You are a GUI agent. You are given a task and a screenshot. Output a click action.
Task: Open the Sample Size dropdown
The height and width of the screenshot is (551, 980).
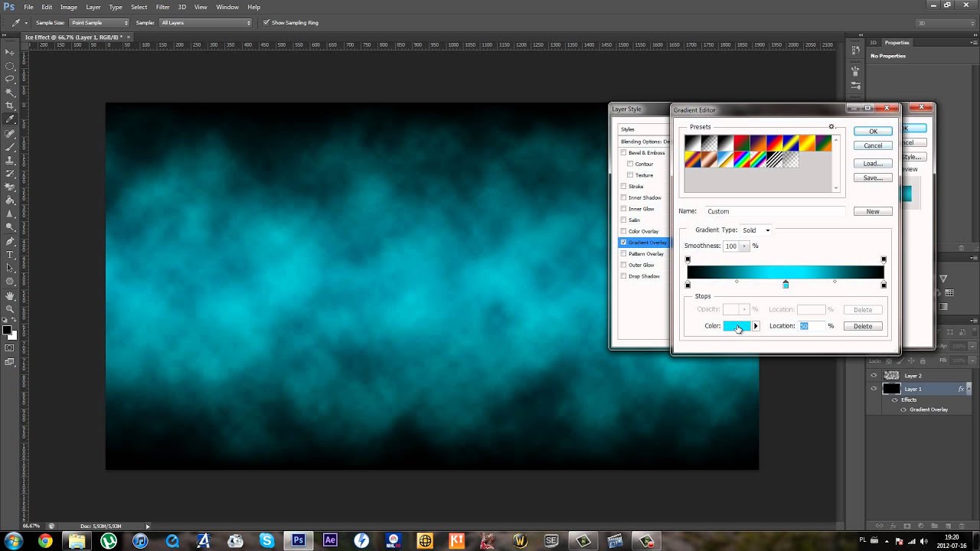100,23
